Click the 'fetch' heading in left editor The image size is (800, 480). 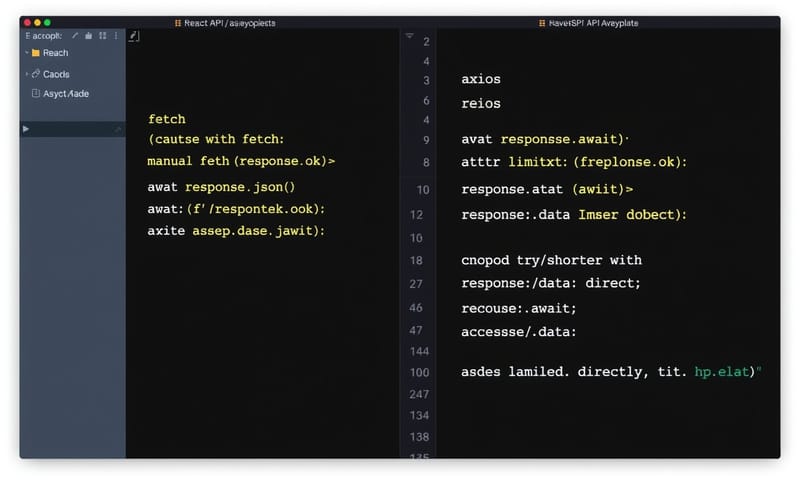167,119
